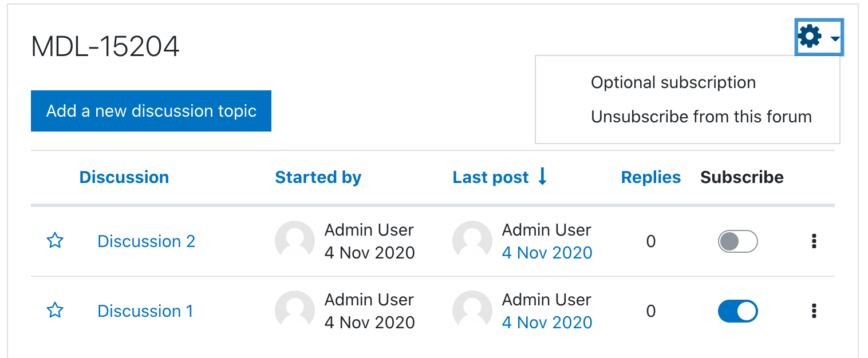Open Discussion 2 last post date link
The width and height of the screenshot is (868, 358).
(x=547, y=253)
